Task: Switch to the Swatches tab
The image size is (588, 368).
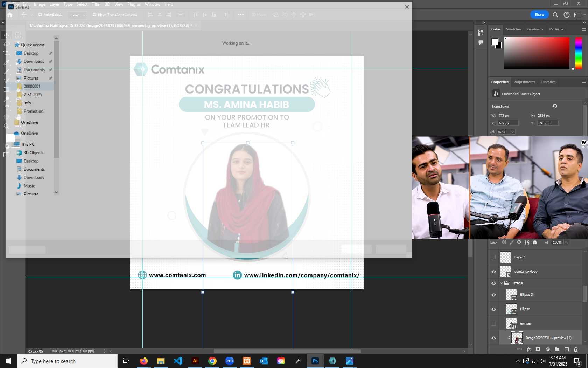Action: tap(513, 29)
